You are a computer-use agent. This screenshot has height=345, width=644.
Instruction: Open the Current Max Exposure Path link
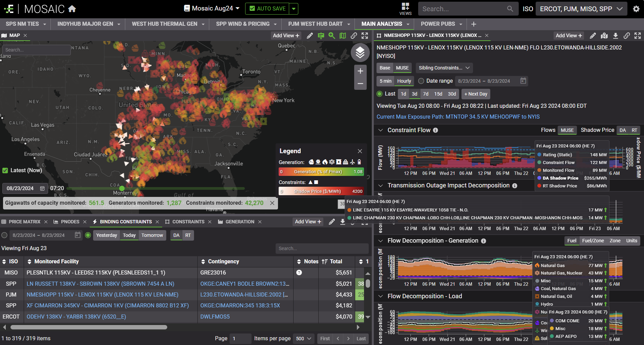click(458, 117)
